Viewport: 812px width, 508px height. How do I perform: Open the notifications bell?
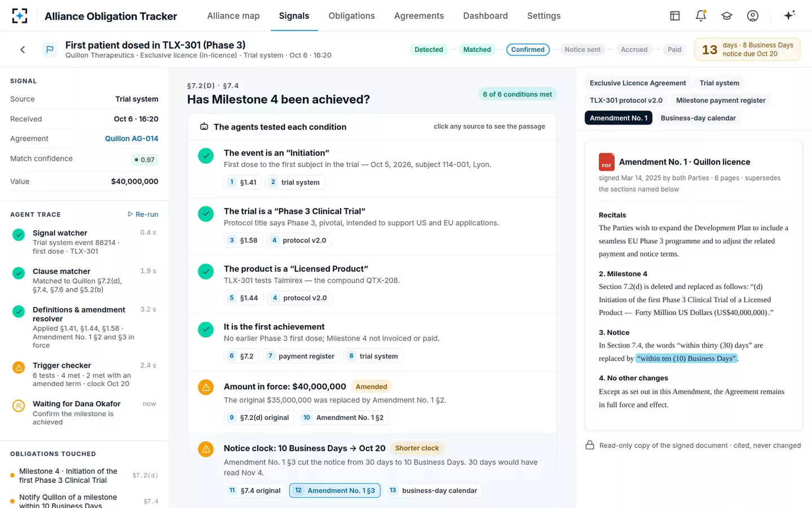tap(701, 16)
